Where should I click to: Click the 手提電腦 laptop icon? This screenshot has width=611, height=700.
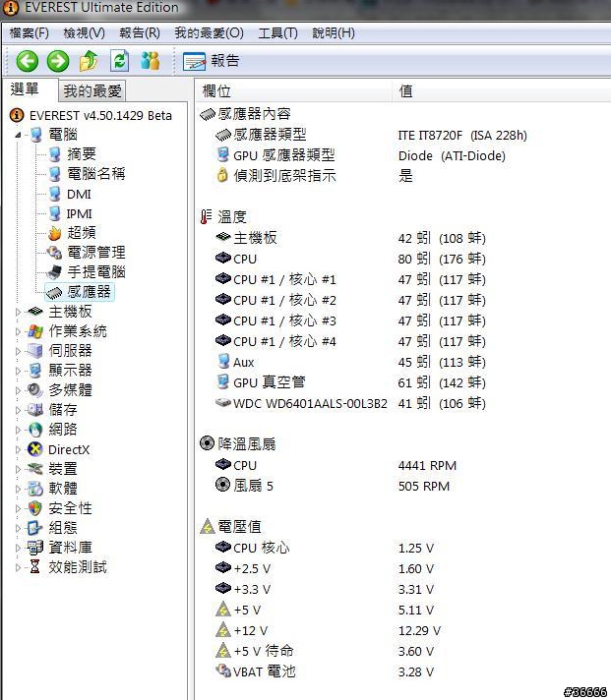point(54,272)
